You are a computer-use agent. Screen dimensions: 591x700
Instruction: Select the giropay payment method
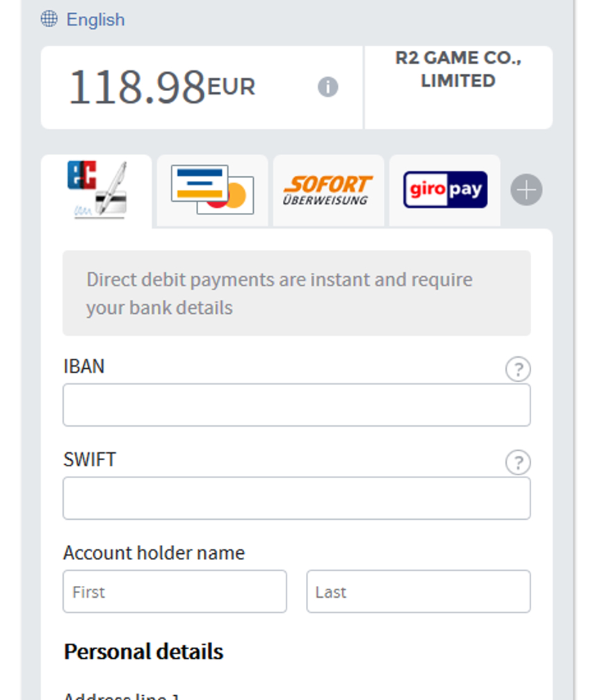tap(445, 190)
